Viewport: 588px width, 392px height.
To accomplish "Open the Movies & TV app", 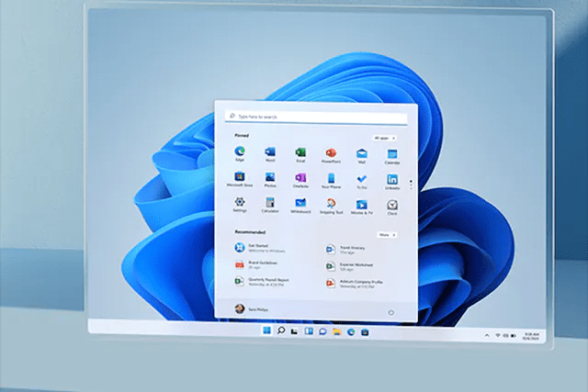I will [361, 207].
